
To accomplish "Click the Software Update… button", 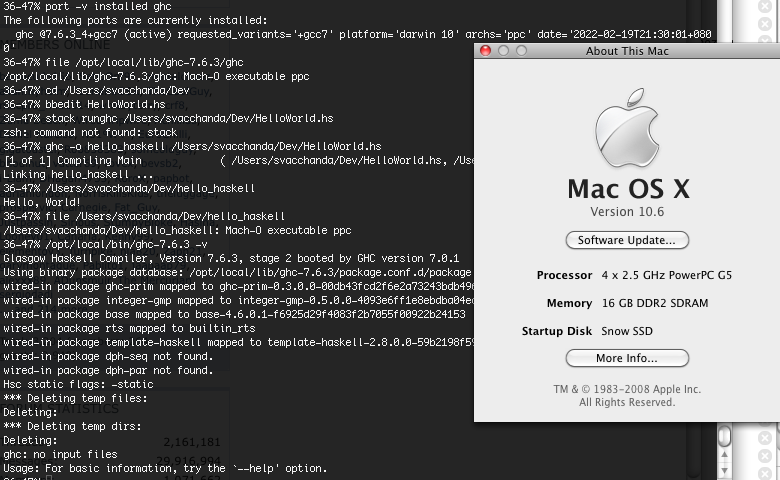I will [627, 240].
